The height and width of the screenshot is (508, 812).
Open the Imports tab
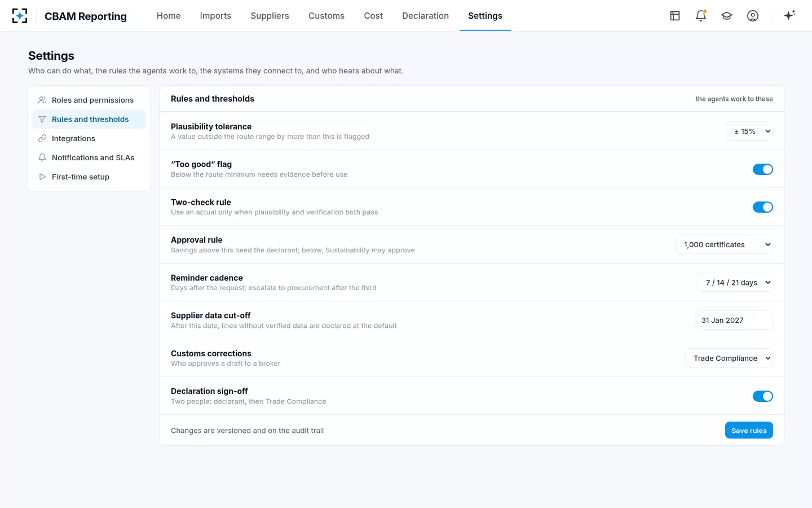coord(215,16)
